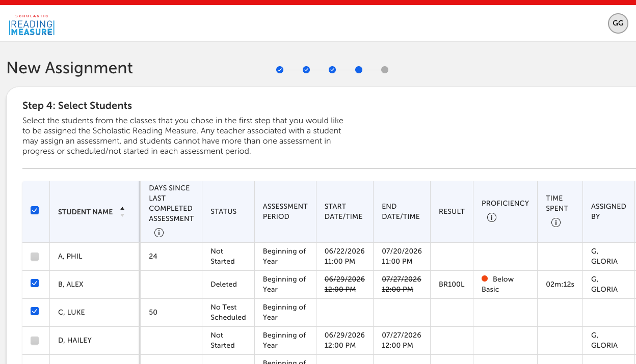
Task: Click start date 06/22/2026 11:00 PM
Action: (344, 256)
